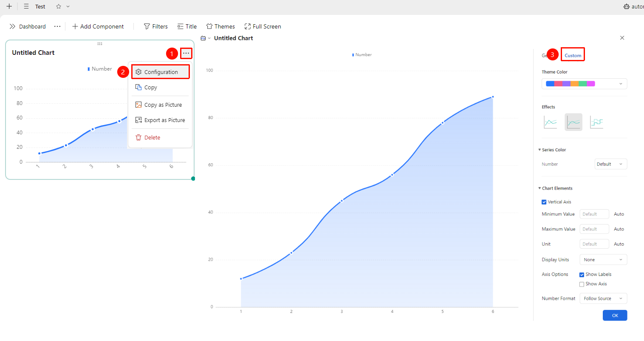Open Themes
The image size is (644, 341).
220,26
